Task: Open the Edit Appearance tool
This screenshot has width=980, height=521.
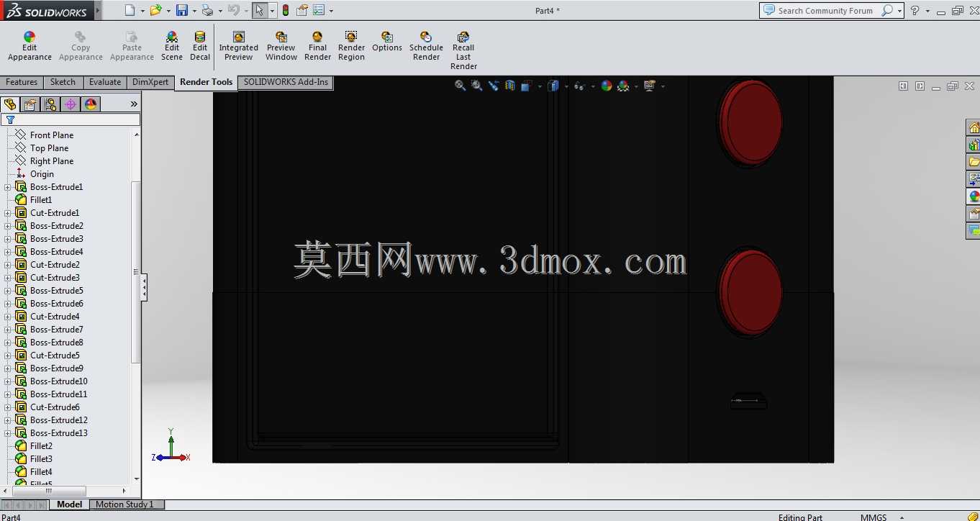Action: tap(30, 47)
